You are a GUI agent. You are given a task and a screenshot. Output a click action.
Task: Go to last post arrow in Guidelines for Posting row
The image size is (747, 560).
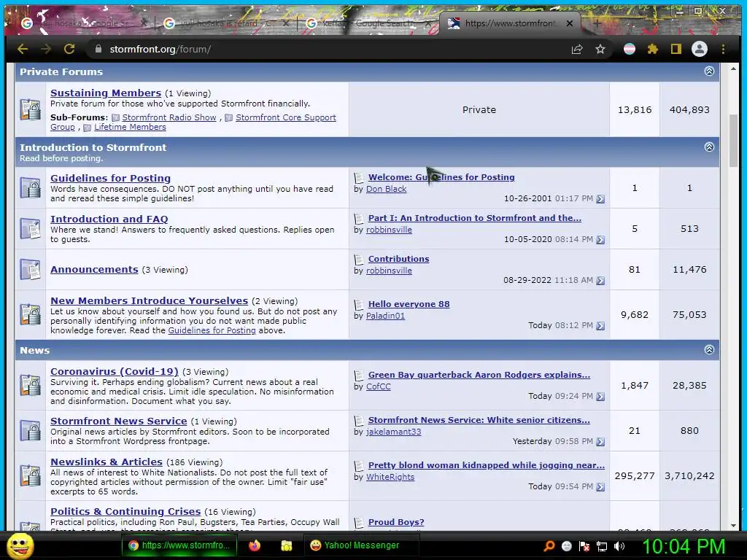(600, 199)
